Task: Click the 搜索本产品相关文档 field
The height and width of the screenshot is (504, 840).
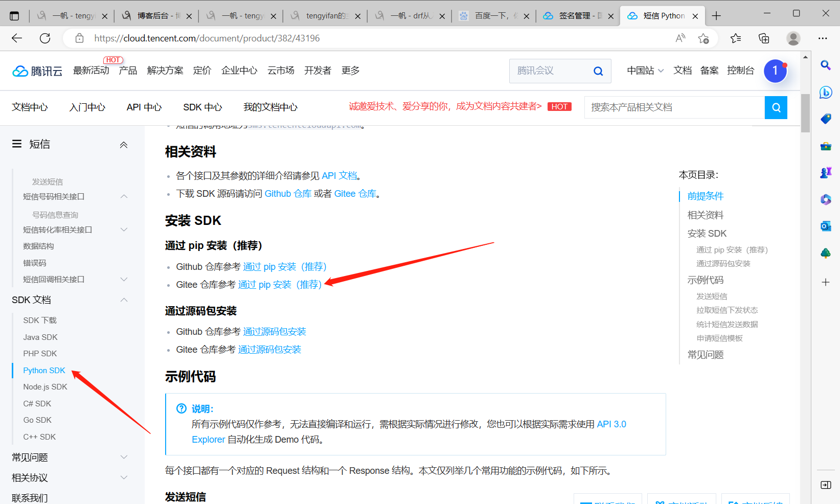Action: (x=674, y=107)
